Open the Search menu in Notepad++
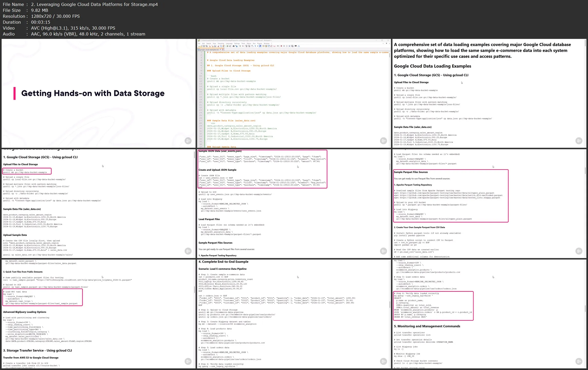This screenshot has width=588, height=370. pyautogui.click(x=209, y=43)
